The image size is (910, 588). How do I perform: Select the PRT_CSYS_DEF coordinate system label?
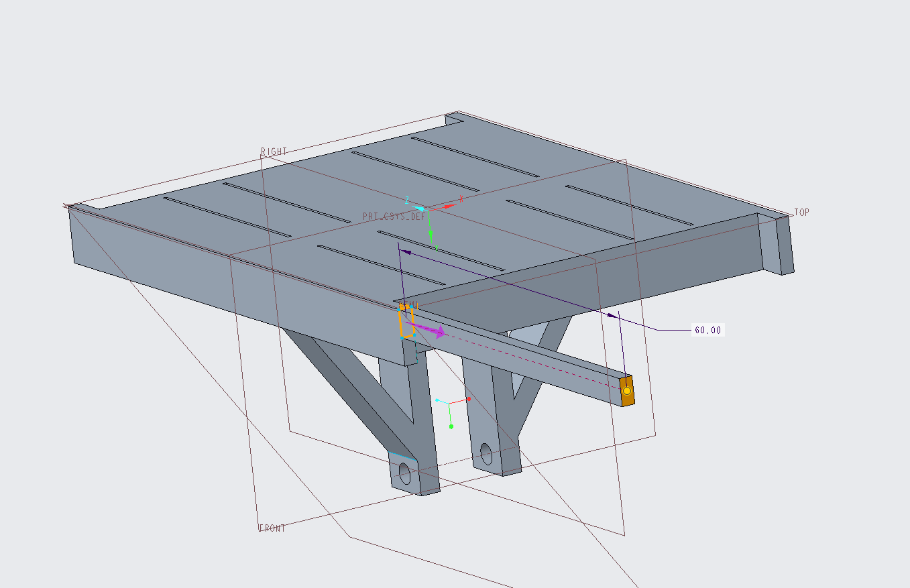click(394, 217)
